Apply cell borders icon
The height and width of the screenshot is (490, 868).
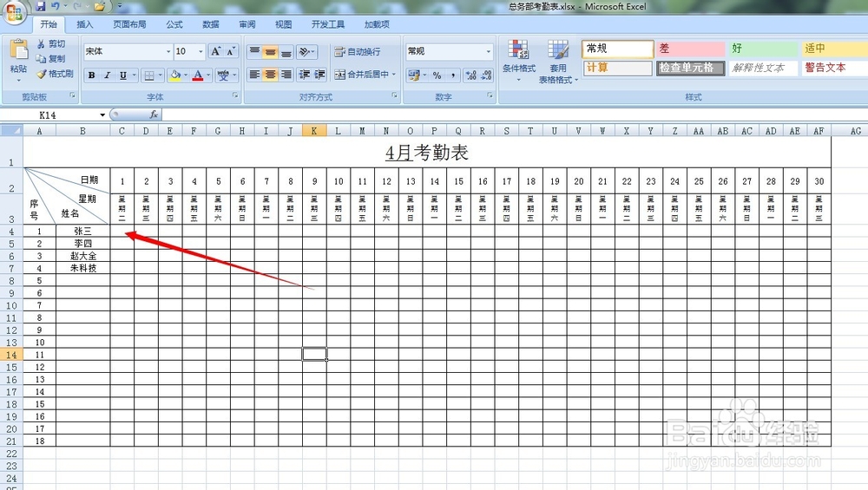pos(149,75)
